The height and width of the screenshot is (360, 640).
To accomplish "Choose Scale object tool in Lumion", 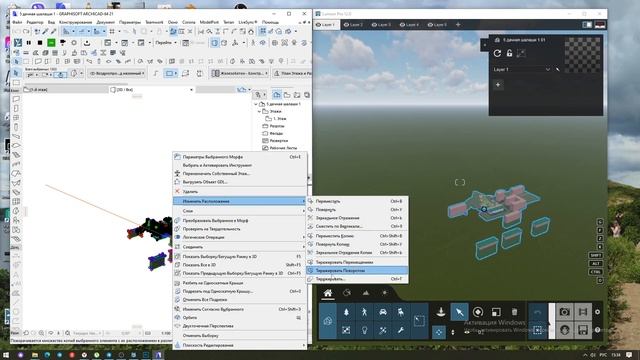I will pyautogui.click(x=496, y=312).
